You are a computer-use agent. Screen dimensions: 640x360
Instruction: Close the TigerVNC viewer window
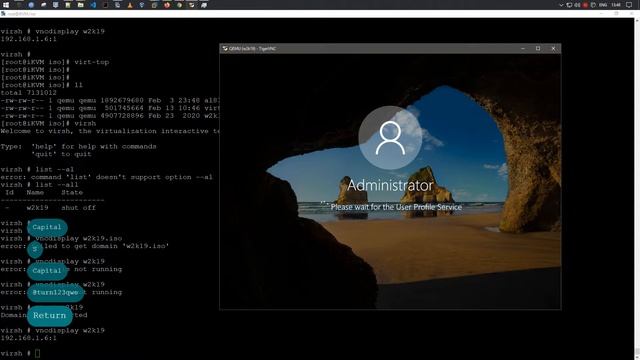click(553, 49)
